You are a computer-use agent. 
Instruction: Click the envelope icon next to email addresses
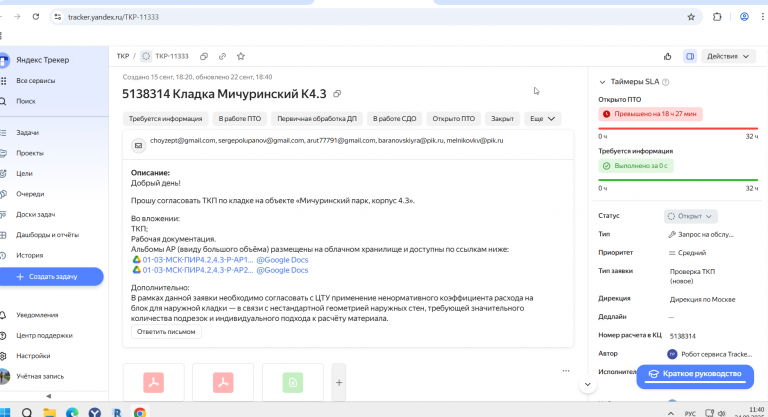click(x=139, y=146)
